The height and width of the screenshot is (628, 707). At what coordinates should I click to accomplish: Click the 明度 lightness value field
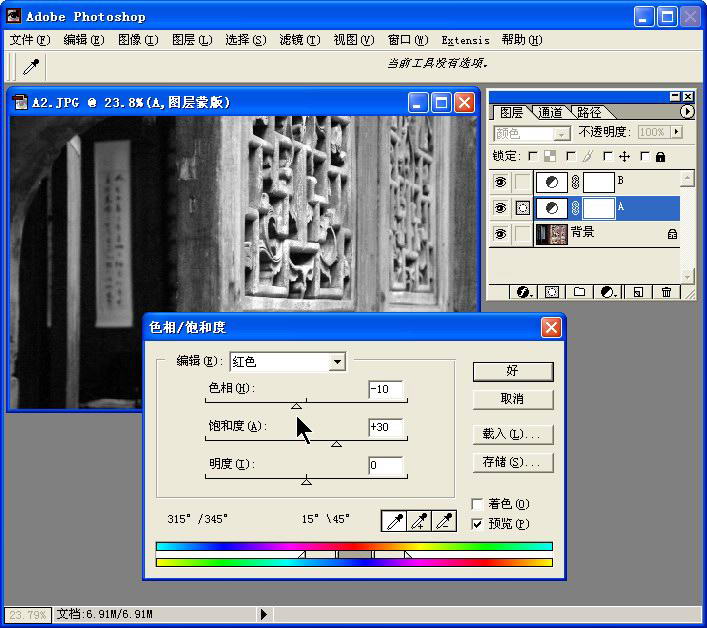[385, 465]
